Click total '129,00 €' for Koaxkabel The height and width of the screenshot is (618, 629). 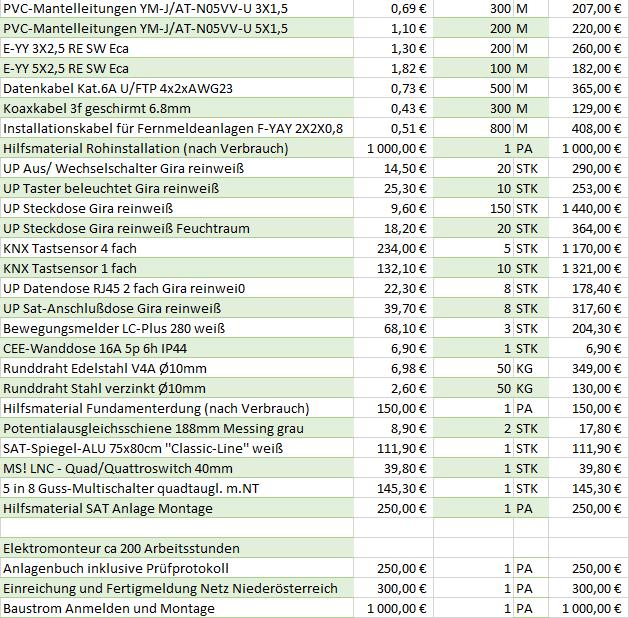(597, 109)
